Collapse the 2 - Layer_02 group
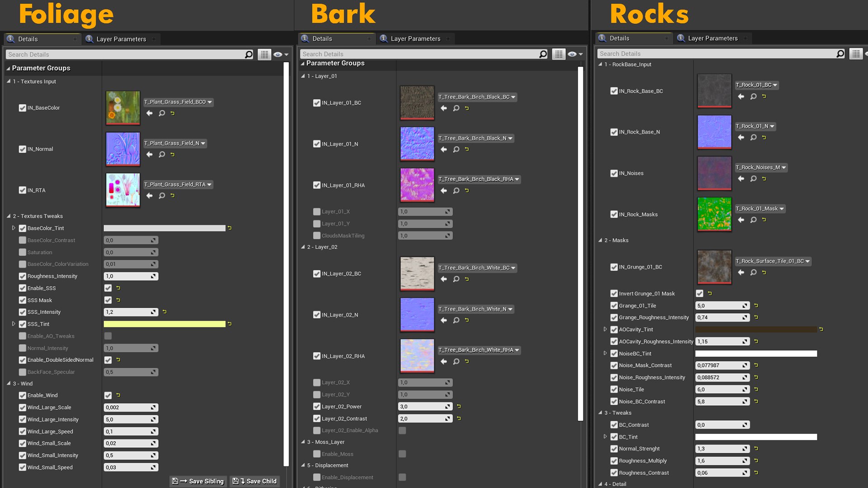 tap(303, 247)
